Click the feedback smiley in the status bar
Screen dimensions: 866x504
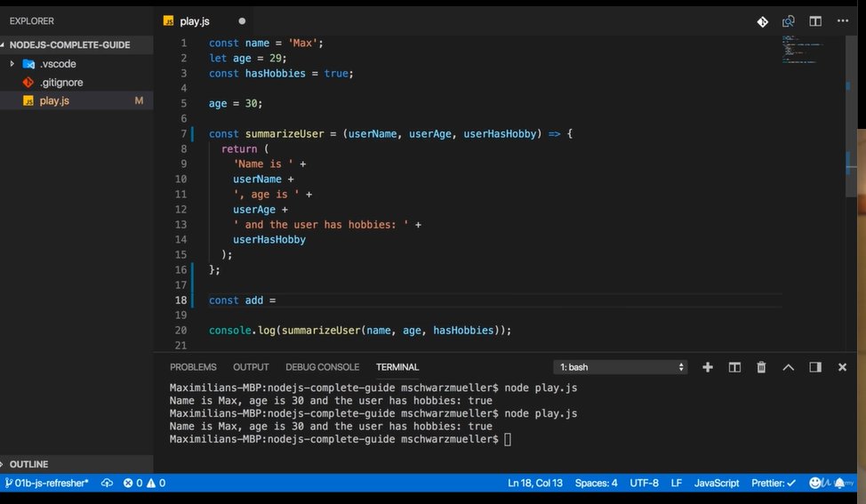[x=814, y=483]
